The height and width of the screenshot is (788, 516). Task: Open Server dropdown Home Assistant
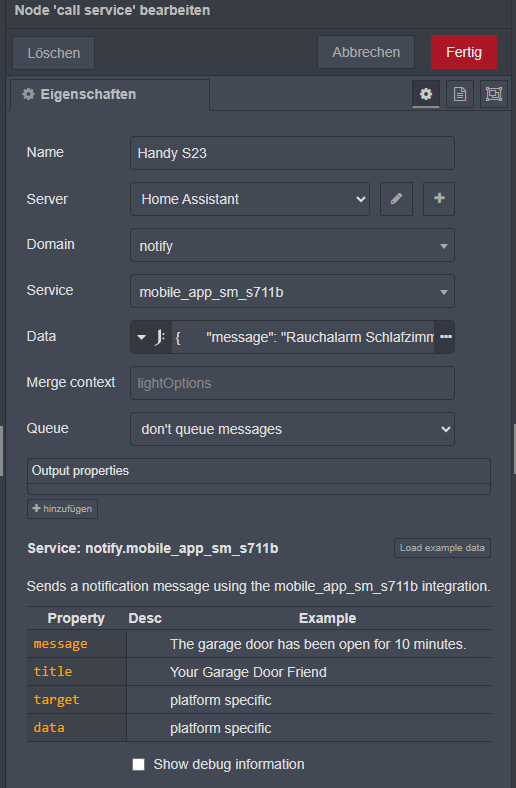pos(250,199)
